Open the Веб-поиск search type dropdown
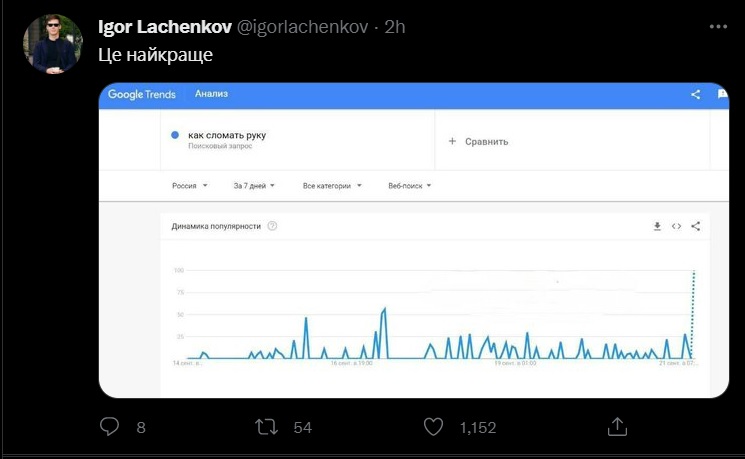This screenshot has width=745, height=459. pos(410,186)
